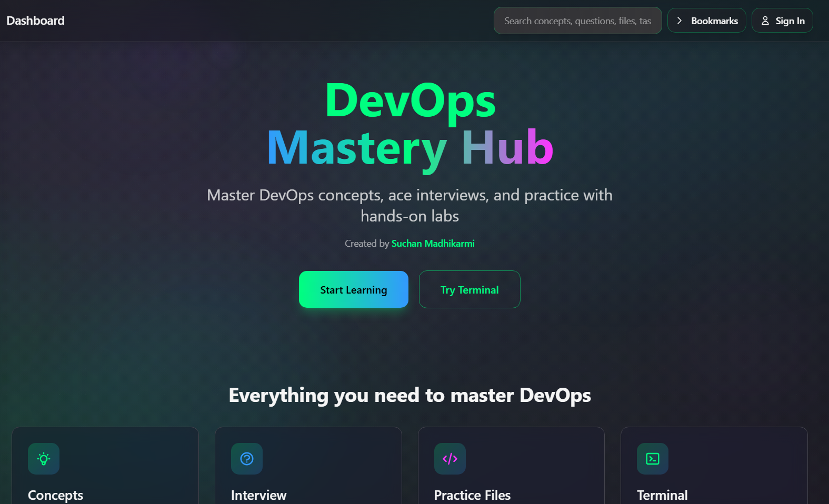
Task: Select the Practice Files card title
Action: click(472, 495)
